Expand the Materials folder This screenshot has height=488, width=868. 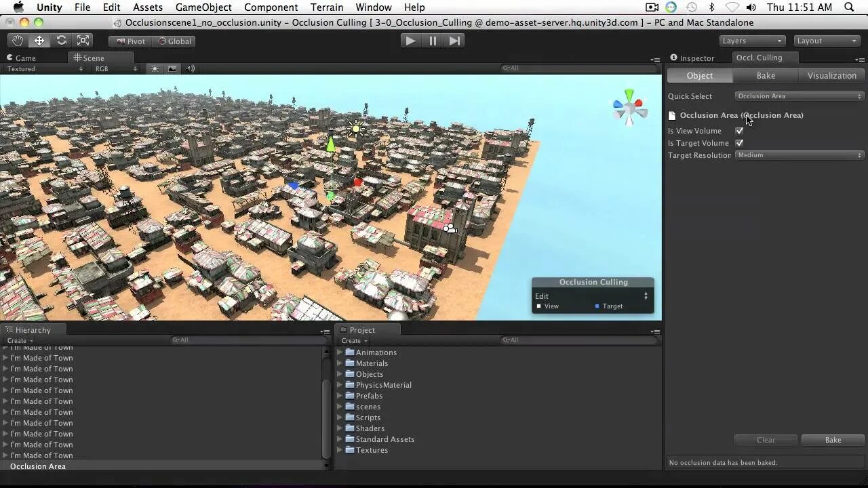coord(340,363)
